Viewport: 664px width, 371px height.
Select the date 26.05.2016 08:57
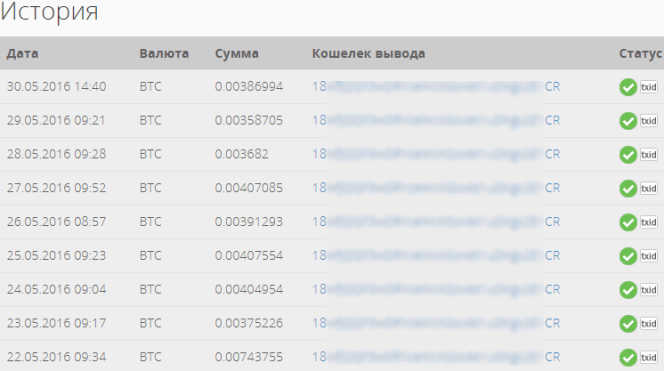click(56, 222)
